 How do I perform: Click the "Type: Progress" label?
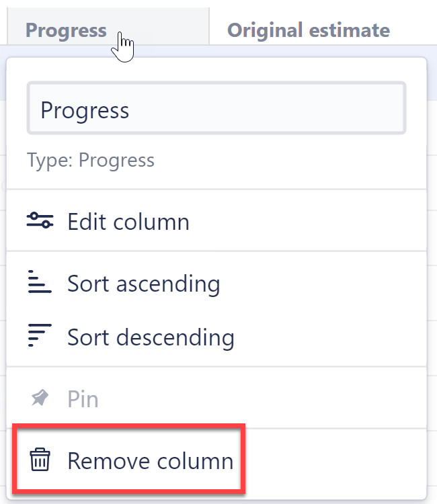tap(91, 160)
